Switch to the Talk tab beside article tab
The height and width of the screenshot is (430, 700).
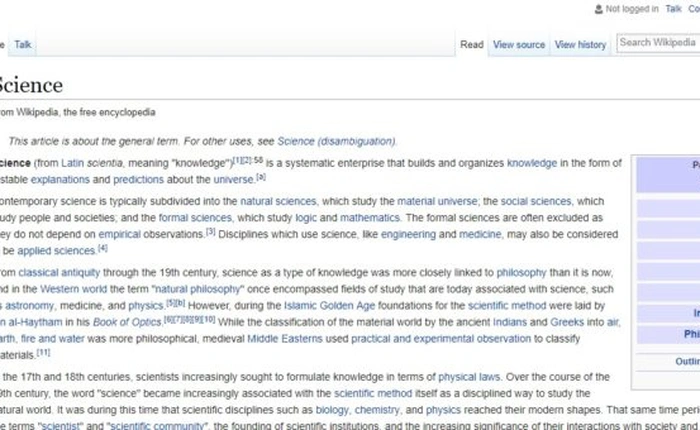pos(23,45)
